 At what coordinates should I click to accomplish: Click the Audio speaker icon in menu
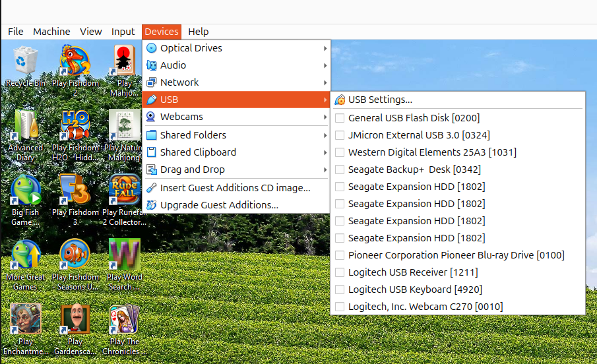pyautogui.click(x=152, y=65)
